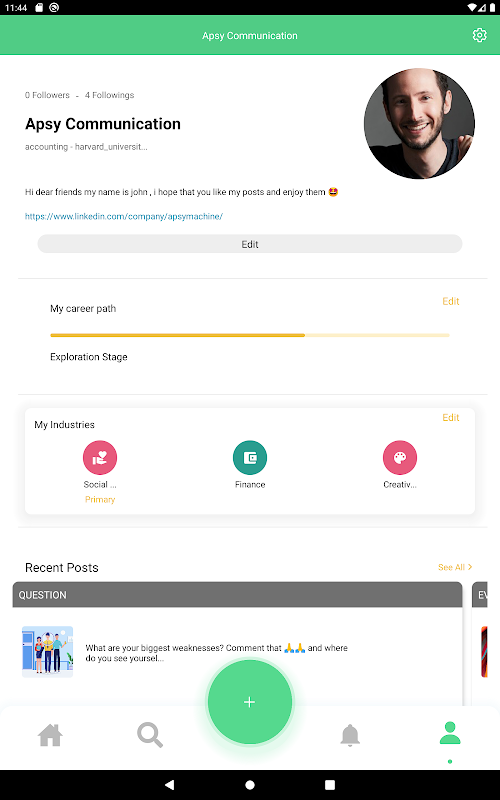Expand See All recent posts
The width and height of the screenshot is (500, 800).
[x=455, y=567]
